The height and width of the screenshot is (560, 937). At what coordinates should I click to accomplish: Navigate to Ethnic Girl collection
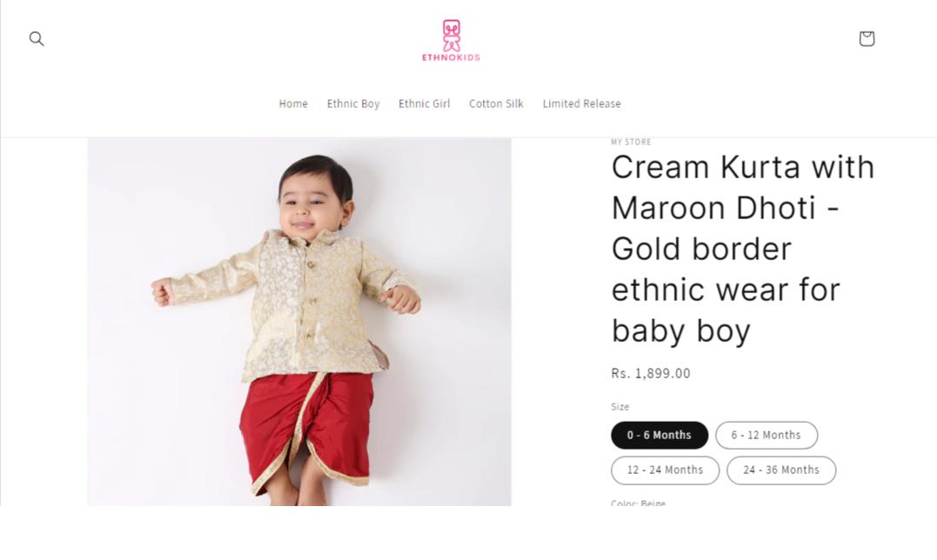(425, 103)
